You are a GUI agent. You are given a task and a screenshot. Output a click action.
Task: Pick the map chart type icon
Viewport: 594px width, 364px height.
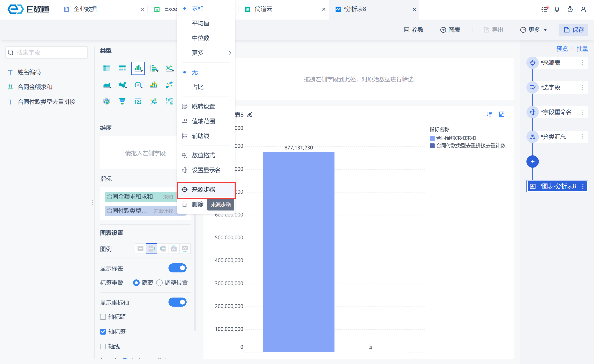123,85
